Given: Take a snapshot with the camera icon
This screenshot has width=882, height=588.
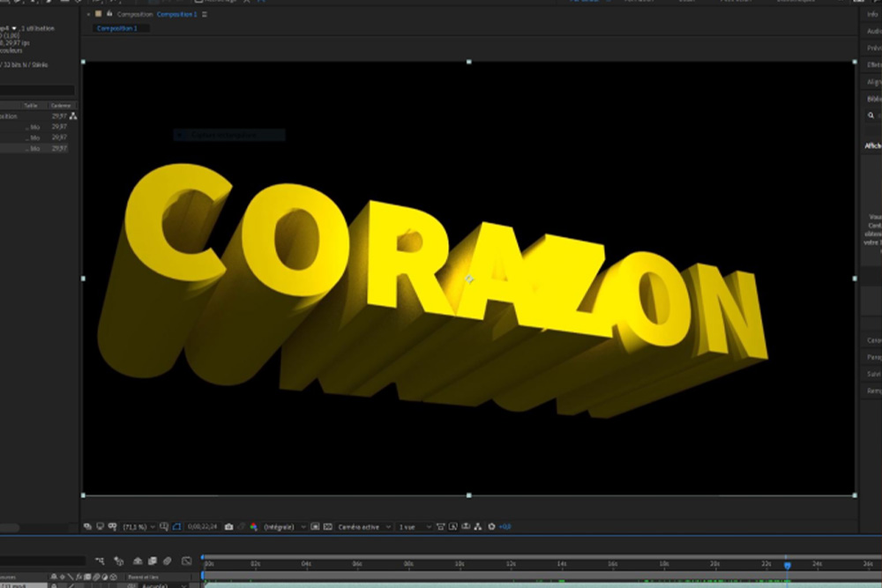Looking at the screenshot, I should point(228,526).
